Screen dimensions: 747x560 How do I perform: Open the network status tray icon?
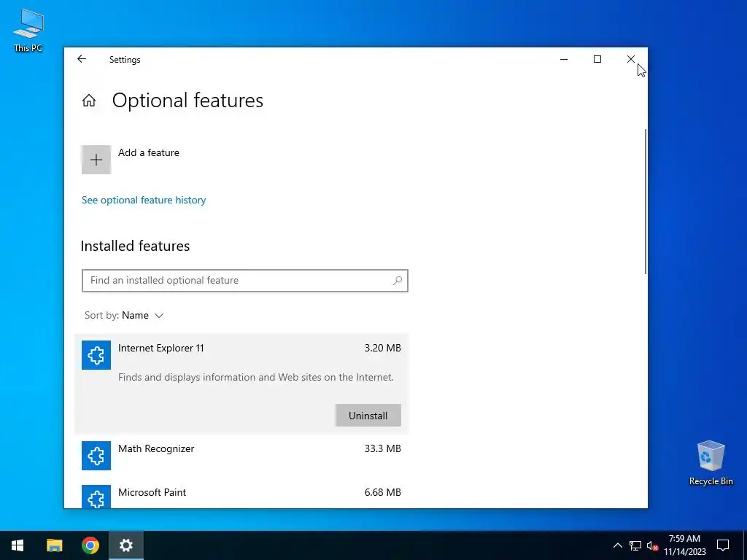[635, 545]
